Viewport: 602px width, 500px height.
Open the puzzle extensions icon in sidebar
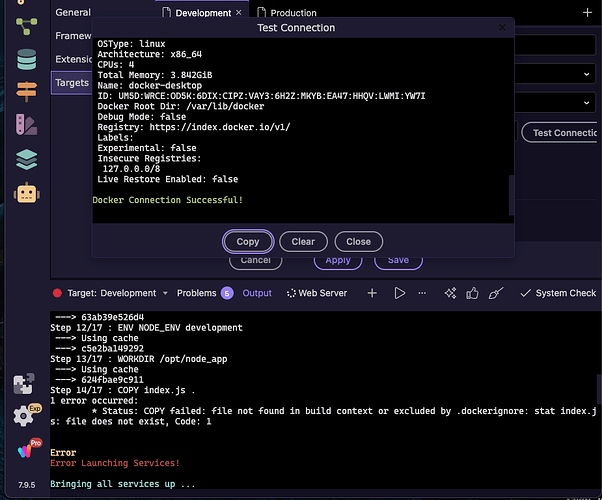24,384
